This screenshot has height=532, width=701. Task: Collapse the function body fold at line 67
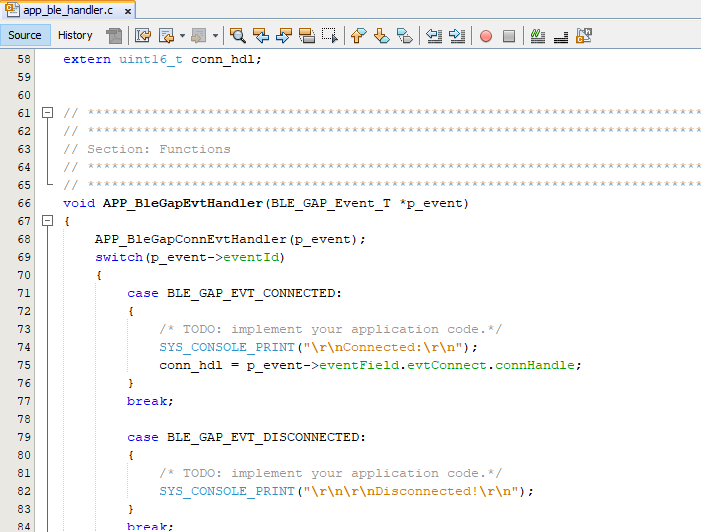(47, 221)
